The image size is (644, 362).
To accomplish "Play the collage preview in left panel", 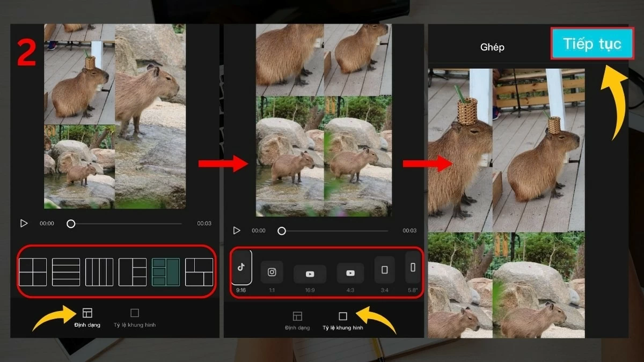I will [24, 223].
